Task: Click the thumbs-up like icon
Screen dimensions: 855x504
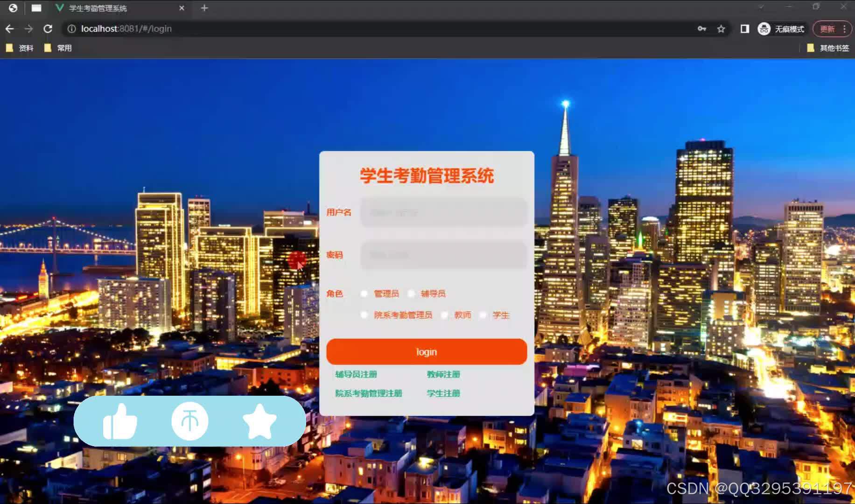Action: point(120,421)
